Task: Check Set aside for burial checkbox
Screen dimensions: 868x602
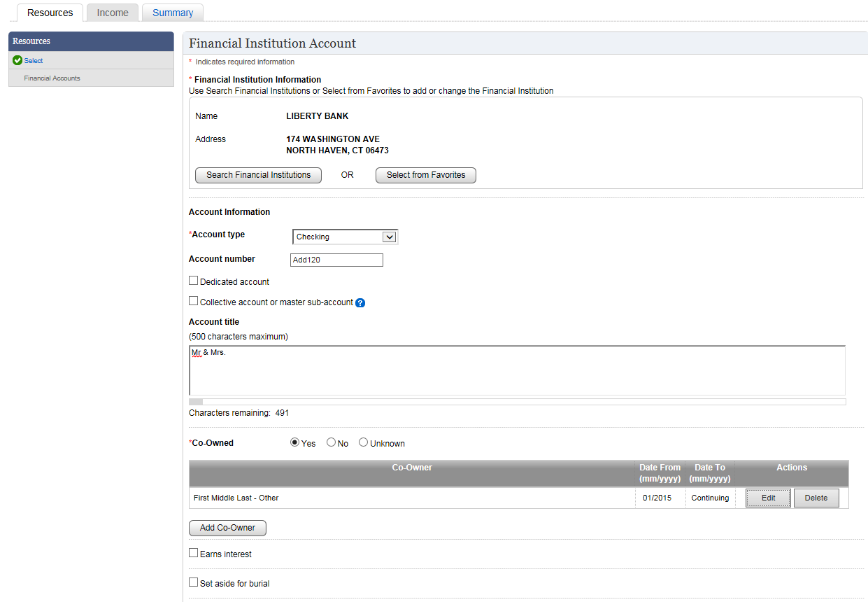Action: [x=194, y=582]
